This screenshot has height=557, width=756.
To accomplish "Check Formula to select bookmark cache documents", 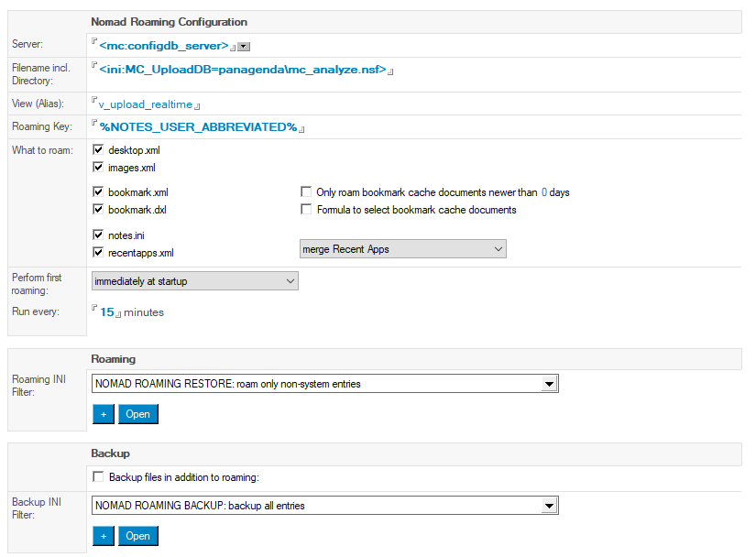I will [307, 210].
